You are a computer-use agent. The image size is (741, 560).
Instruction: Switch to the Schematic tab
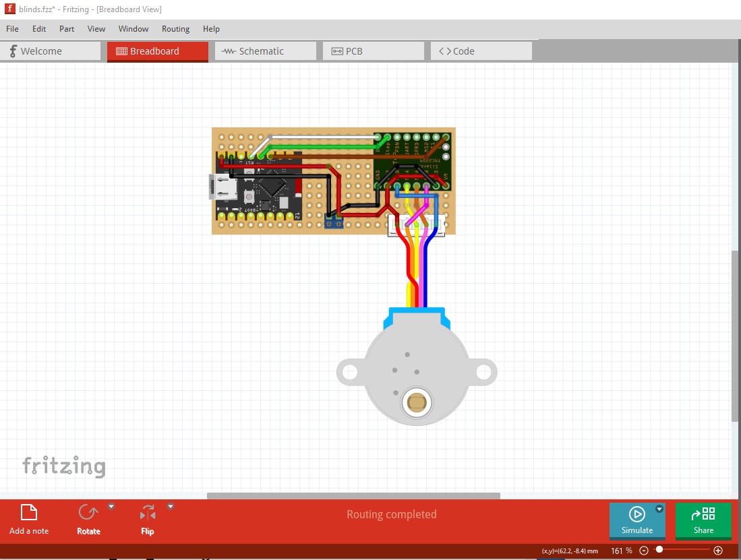click(x=265, y=51)
